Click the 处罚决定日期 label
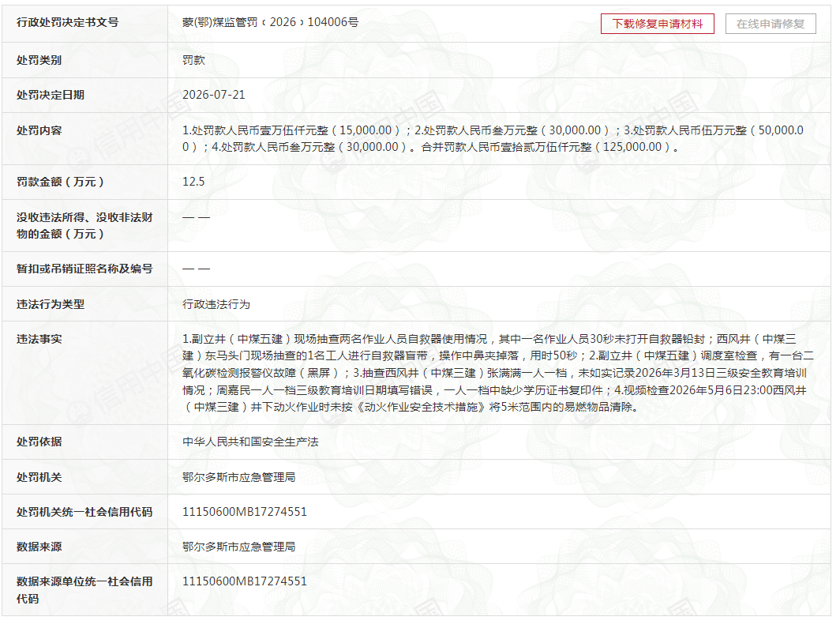 coord(51,95)
